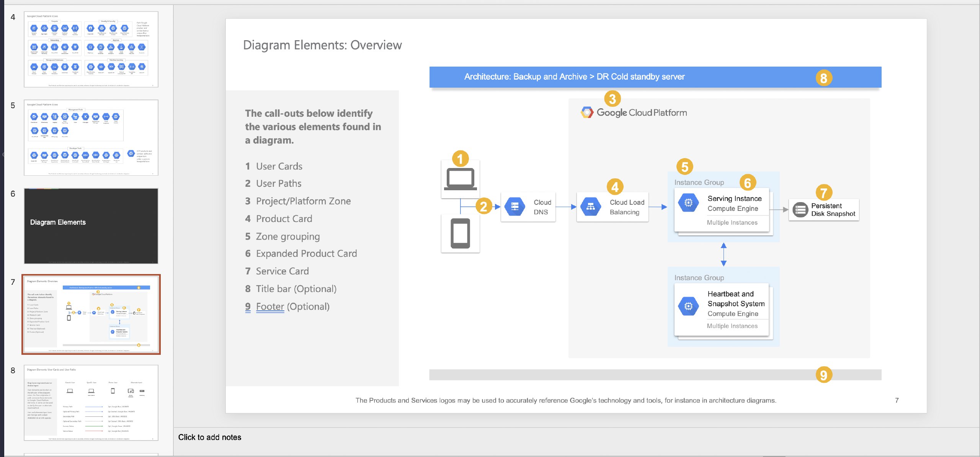980x457 pixels.
Task: Open slide 6 'Diagram Elements' thumbnail
Action: pyautogui.click(x=91, y=226)
